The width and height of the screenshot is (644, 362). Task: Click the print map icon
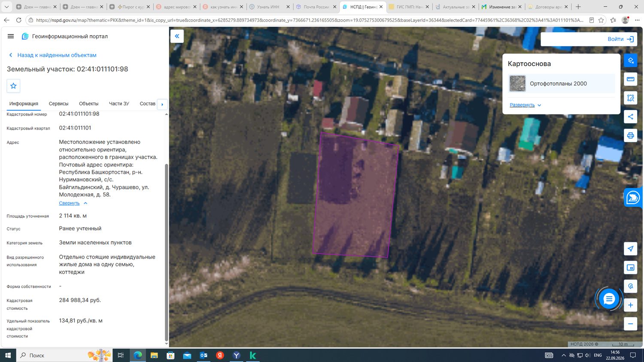(x=630, y=136)
